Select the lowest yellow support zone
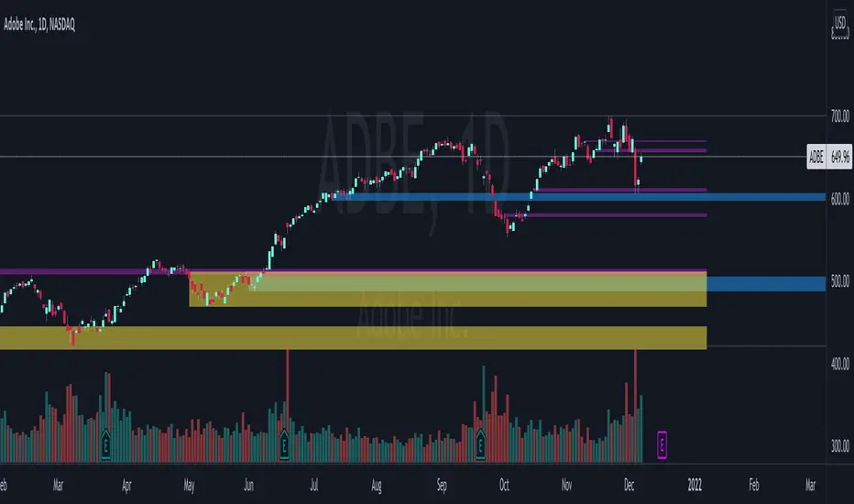The width and height of the screenshot is (854, 504). pos(353,337)
